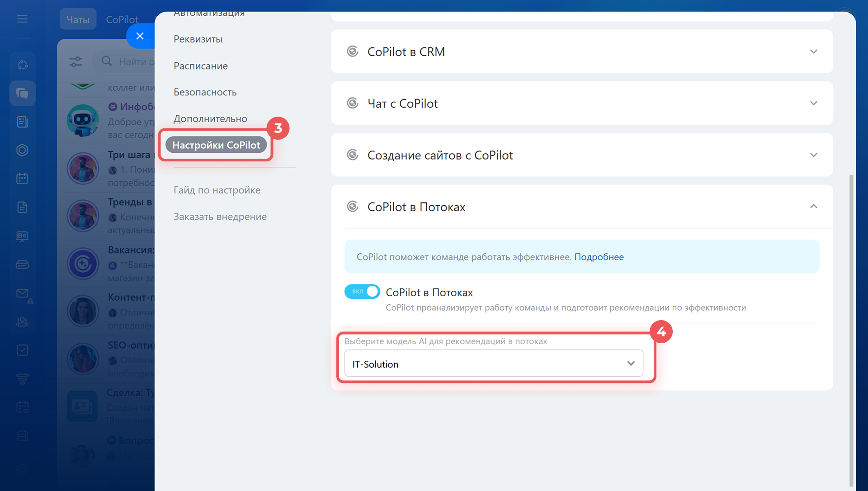The image size is (868, 491).
Task: Open the 'Реквизиты' settings section
Action: click(x=198, y=39)
